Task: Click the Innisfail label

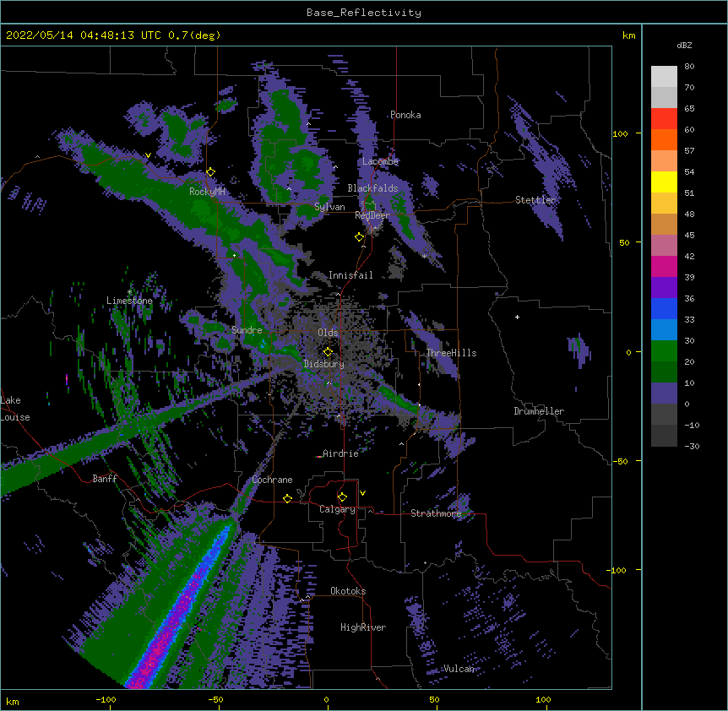Action: click(x=350, y=275)
